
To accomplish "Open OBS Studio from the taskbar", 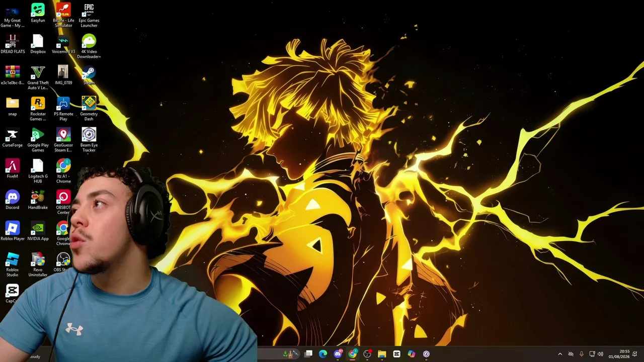I will (367, 354).
